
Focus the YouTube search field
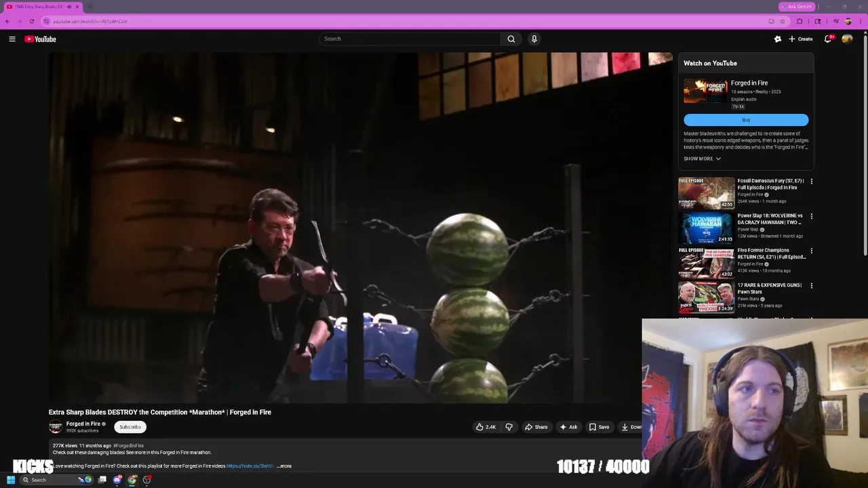tap(410, 39)
